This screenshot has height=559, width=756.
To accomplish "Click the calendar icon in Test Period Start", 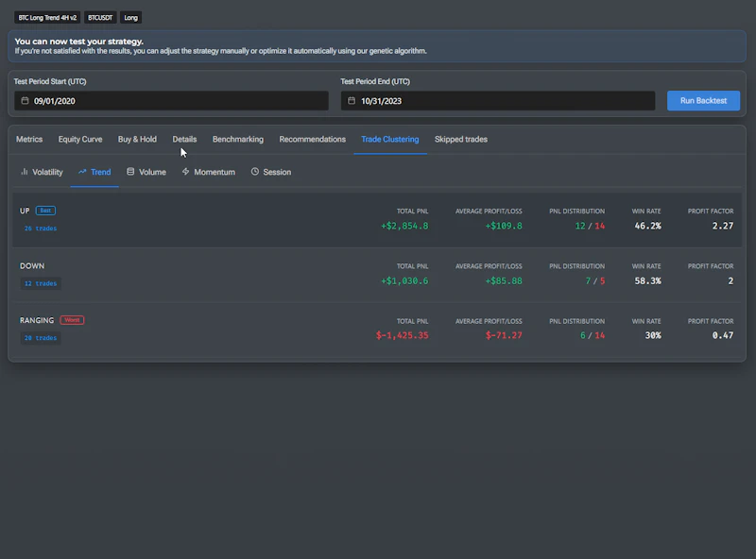I will (25, 101).
